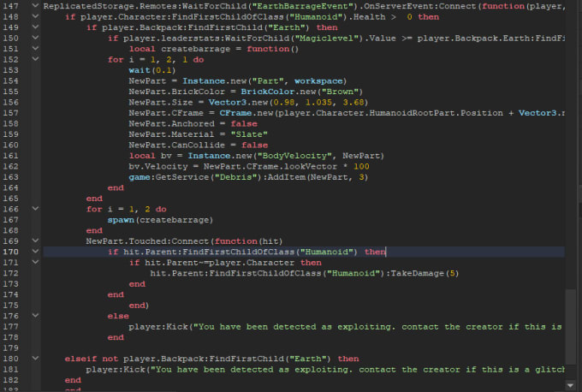The height and width of the screenshot is (392, 582).
Task: Collapse the fold chevron at line 150
Action: (35, 38)
